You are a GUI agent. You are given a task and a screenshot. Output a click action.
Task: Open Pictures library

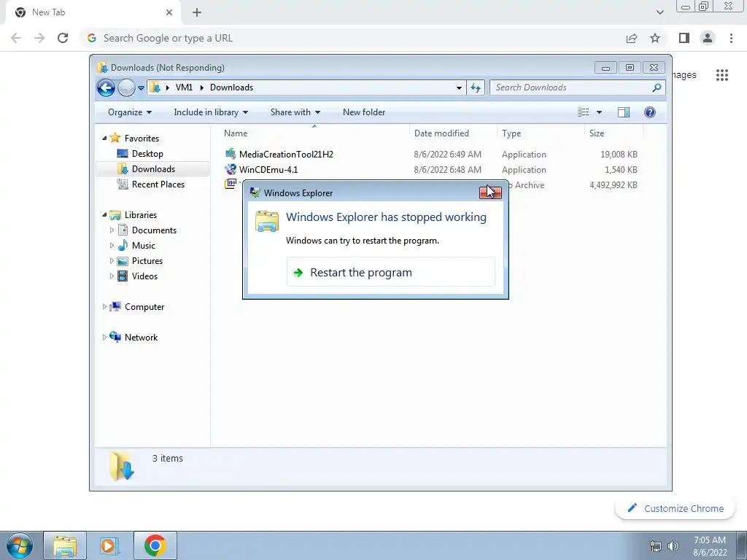[x=147, y=261]
